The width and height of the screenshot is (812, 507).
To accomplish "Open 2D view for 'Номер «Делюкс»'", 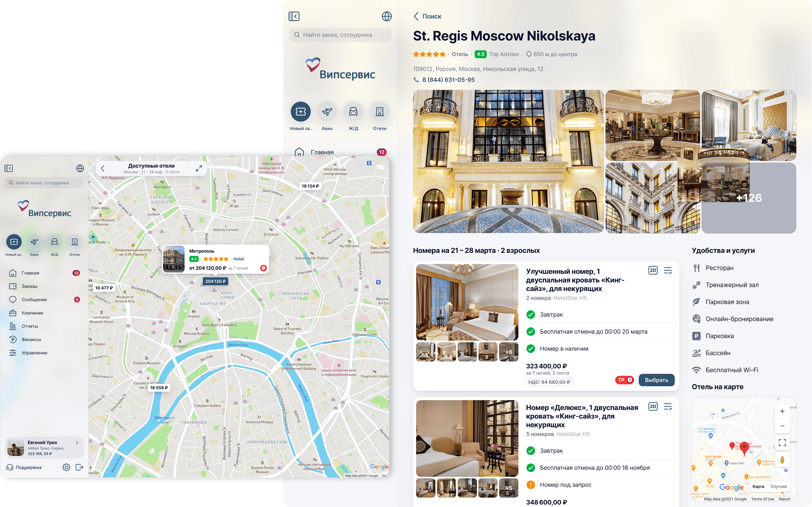I will [x=653, y=406].
